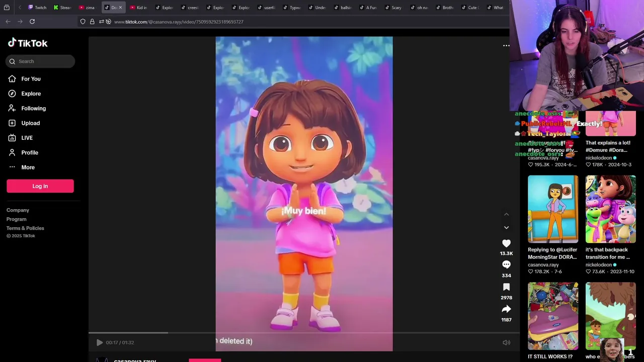This screenshot has height=362, width=644.
Task: Open the browser tab list icon
Action: 7,8
